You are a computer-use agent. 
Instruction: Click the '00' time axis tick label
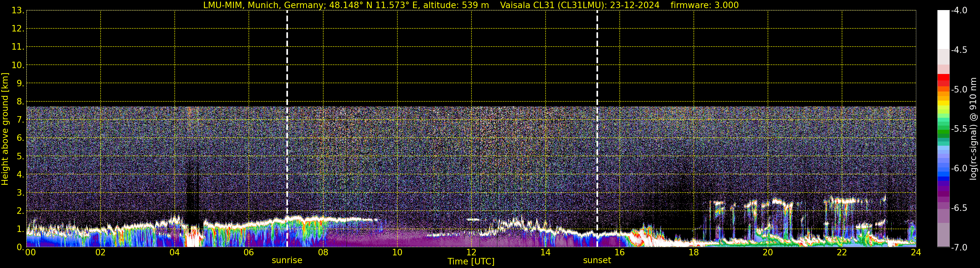pyautogui.click(x=31, y=252)
